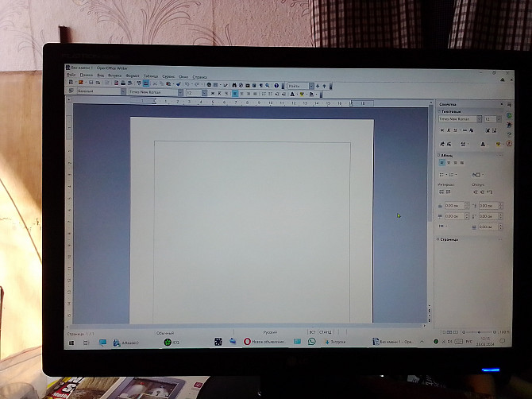
Task: Toggle Bold in the sidebar Properties panel
Action: (442, 130)
